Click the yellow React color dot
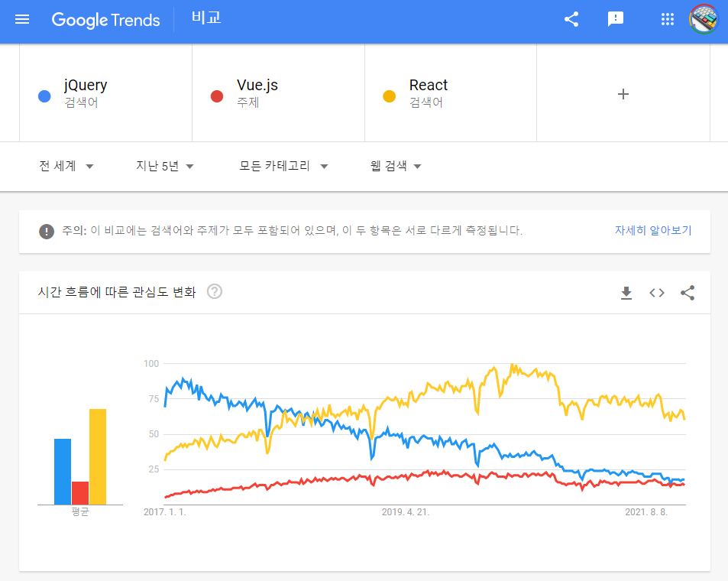Screen dimensions: 728x581 [x=389, y=96]
